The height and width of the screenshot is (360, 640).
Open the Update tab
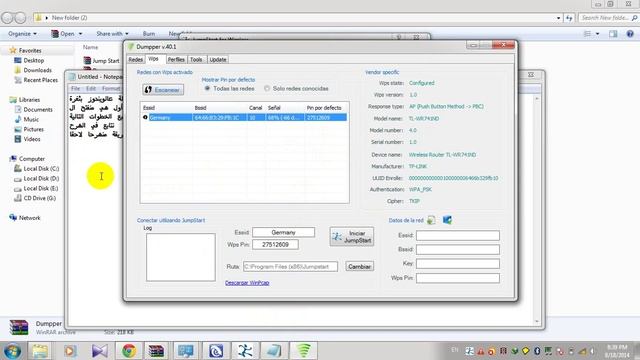coord(218,60)
